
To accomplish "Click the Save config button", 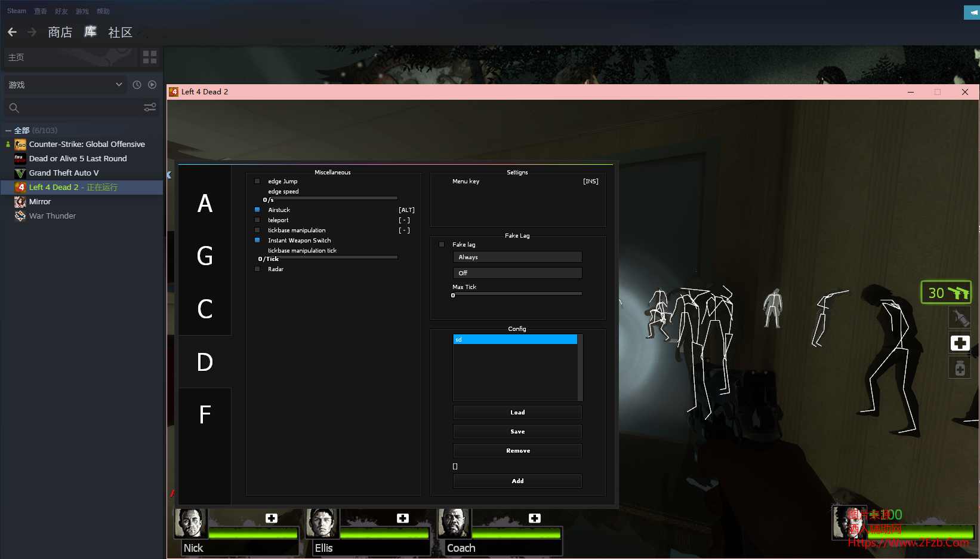I will point(517,431).
